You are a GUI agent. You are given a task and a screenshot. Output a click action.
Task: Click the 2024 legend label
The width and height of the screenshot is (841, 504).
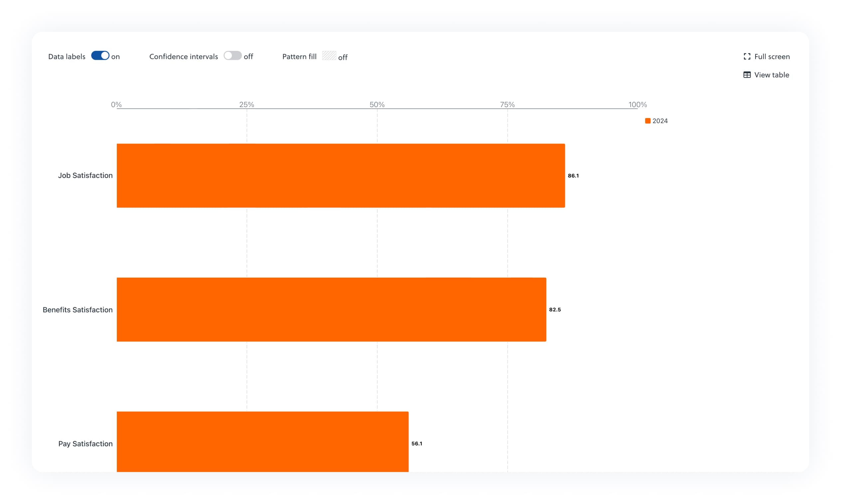coord(660,121)
